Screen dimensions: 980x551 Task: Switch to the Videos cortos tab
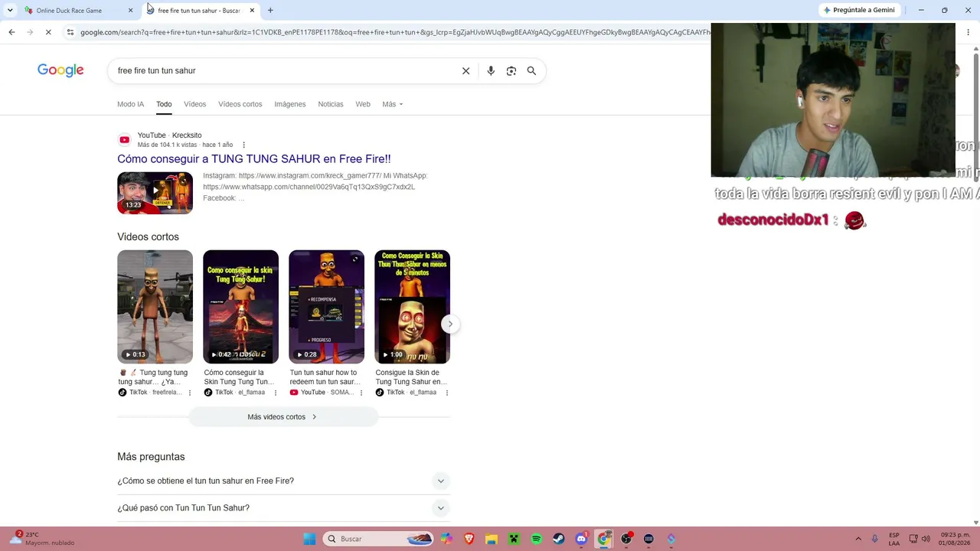click(240, 104)
